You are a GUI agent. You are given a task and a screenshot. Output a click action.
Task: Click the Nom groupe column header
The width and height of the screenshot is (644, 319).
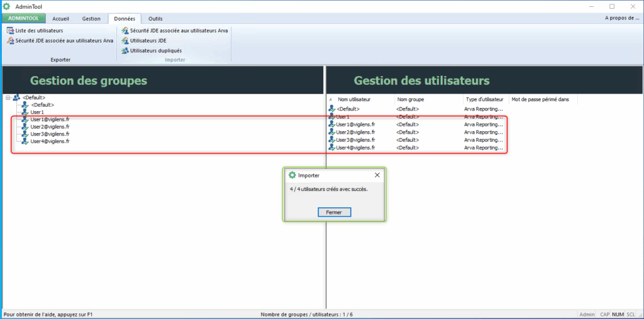coord(410,99)
